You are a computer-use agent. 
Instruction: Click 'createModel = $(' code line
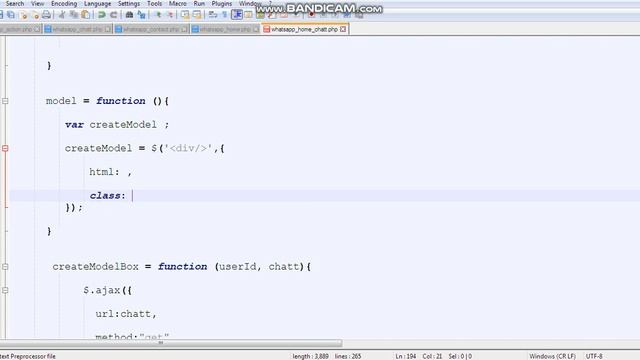144,148
